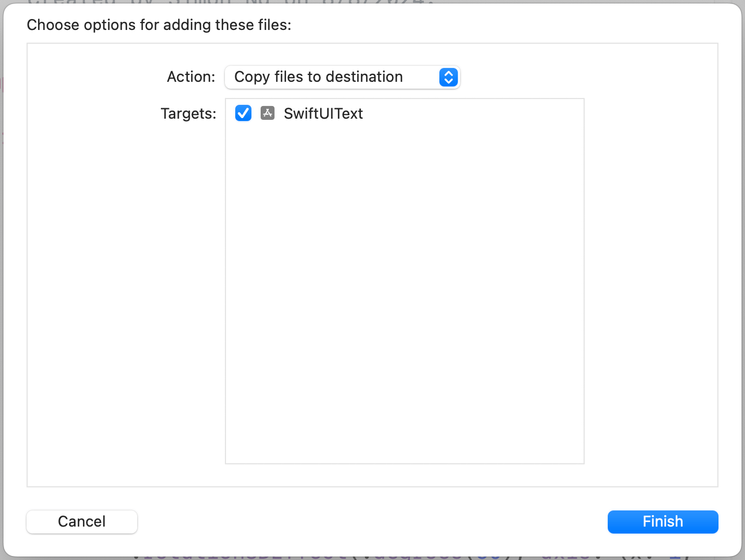Open the Action dropdown menu
This screenshot has height=560, width=745.
coord(341,77)
